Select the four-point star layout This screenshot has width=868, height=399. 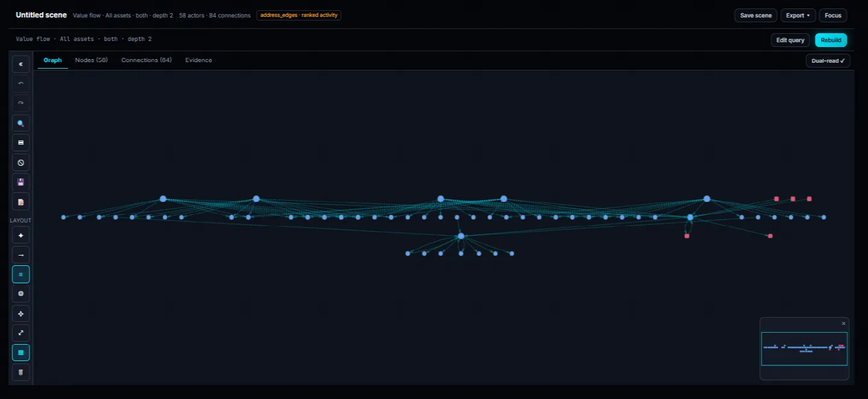(20, 235)
